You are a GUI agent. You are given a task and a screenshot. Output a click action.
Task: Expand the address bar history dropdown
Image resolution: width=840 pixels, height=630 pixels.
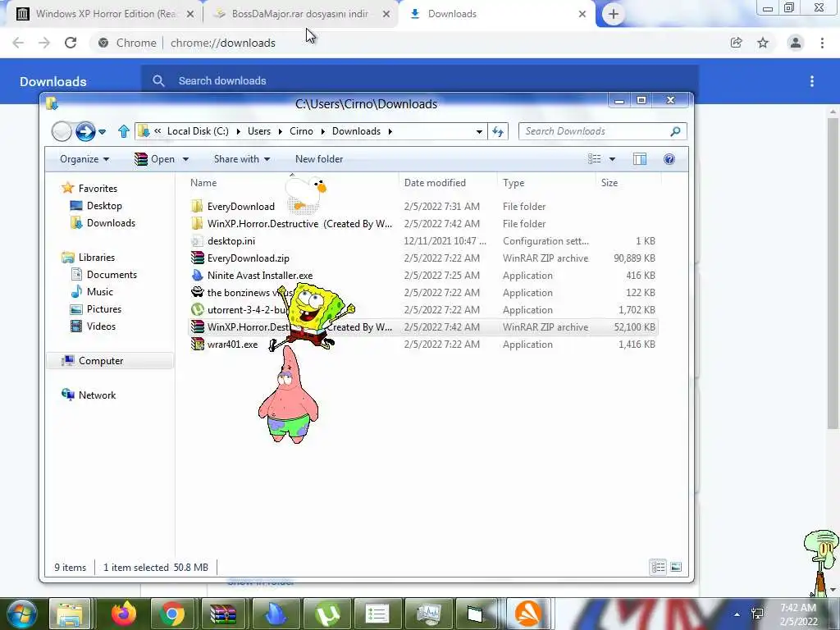[x=479, y=131]
